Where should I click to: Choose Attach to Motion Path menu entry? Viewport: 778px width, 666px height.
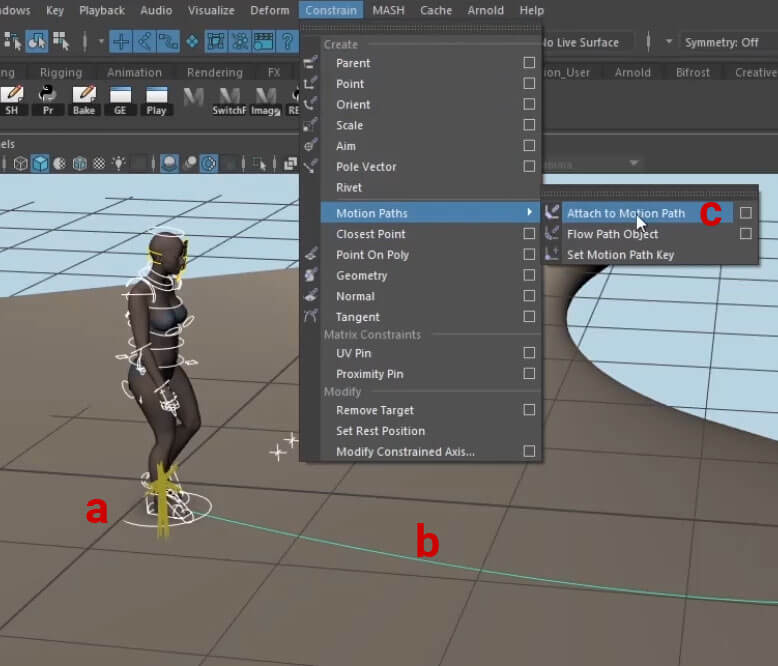pos(625,213)
